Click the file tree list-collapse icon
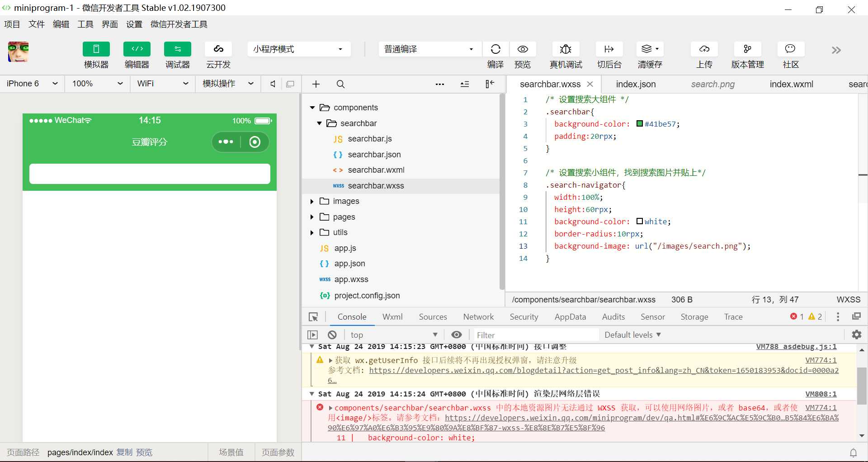The image size is (868, 462). pos(465,84)
